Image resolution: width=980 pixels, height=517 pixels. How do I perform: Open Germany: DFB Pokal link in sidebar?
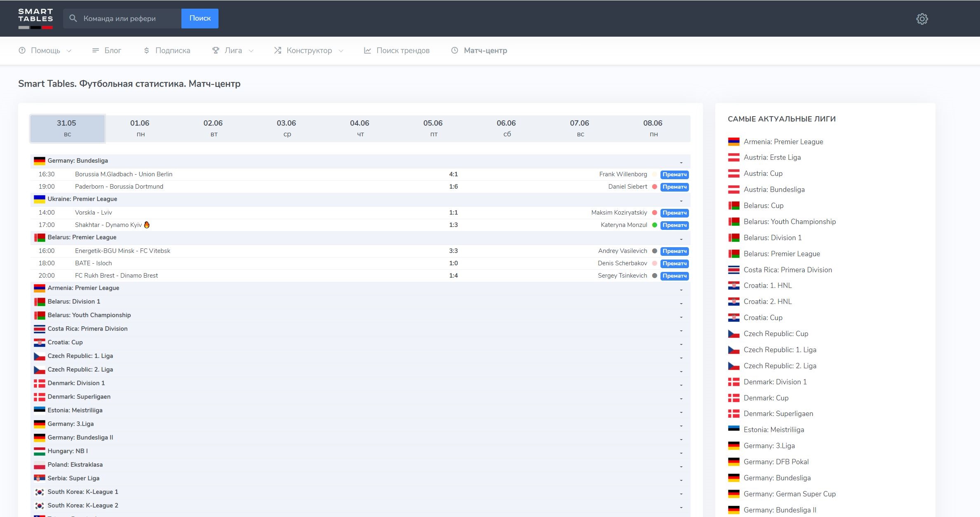tap(776, 462)
